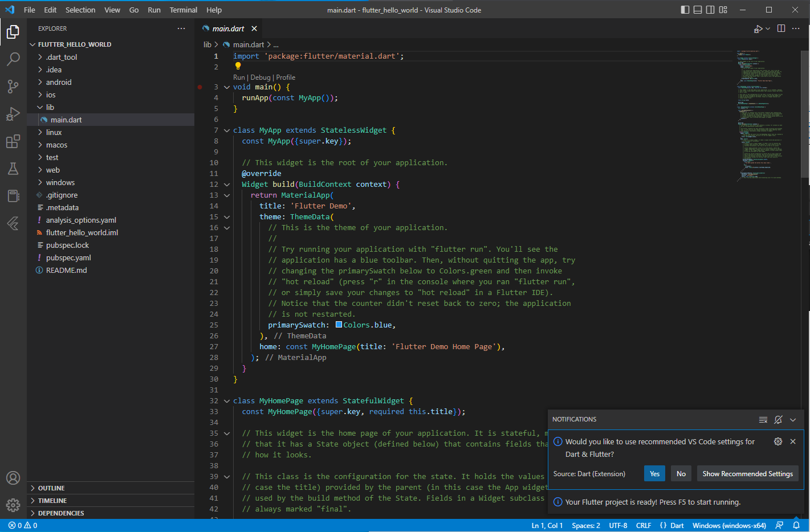The image size is (810, 532).
Task: Toggle Panel layout icon
Action: click(698, 10)
